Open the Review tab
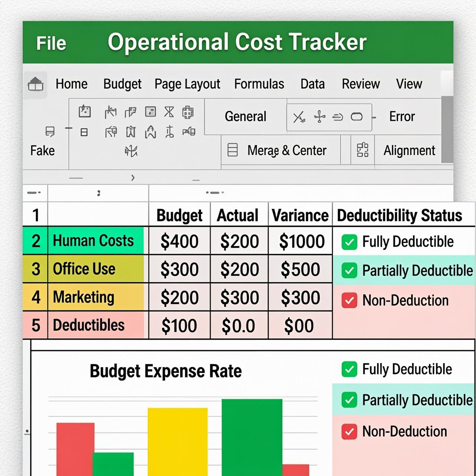The image size is (476, 476). click(x=361, y=84)
